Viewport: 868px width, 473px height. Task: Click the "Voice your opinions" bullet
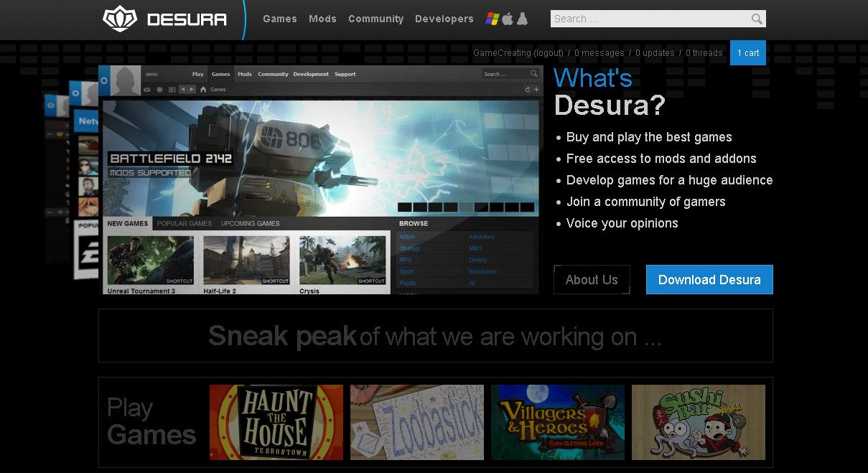pos(622,223)
